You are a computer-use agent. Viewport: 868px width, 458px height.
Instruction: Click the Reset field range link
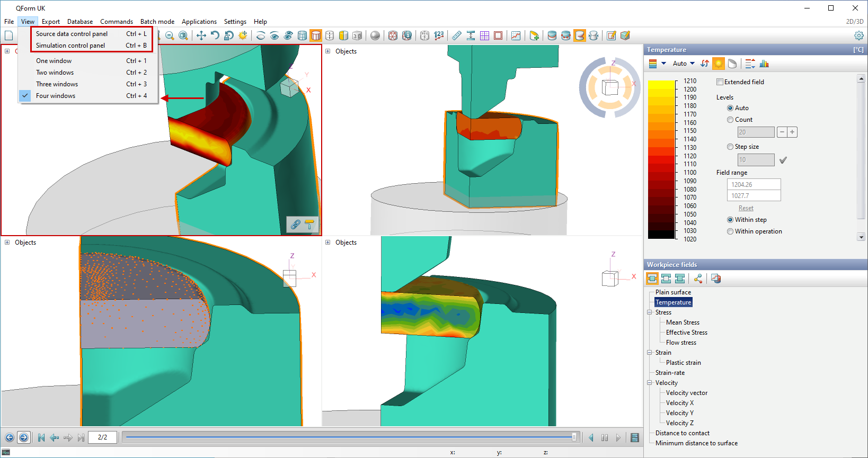[x=746, y=208]
